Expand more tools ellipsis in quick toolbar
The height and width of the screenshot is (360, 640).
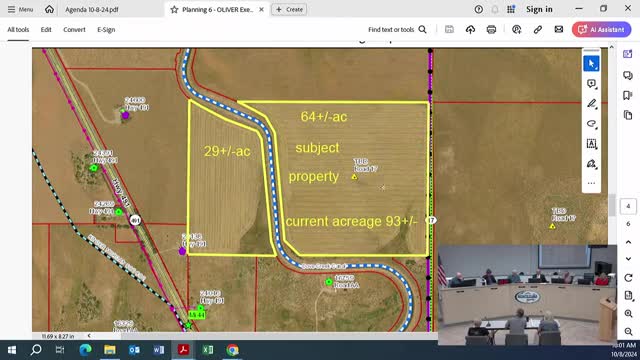pyautogui.click(x=591, y=183)
